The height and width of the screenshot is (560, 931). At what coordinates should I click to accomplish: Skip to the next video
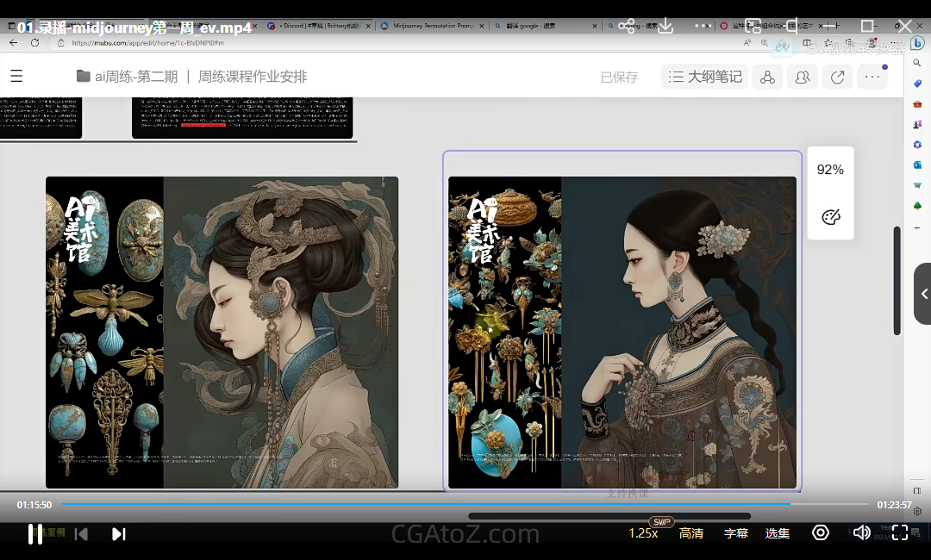tap(119, 534)
